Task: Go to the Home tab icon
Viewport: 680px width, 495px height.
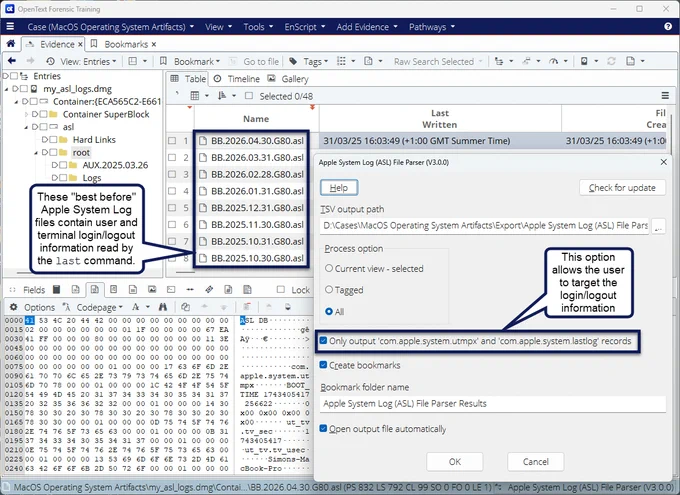Action: pos(11,44)
